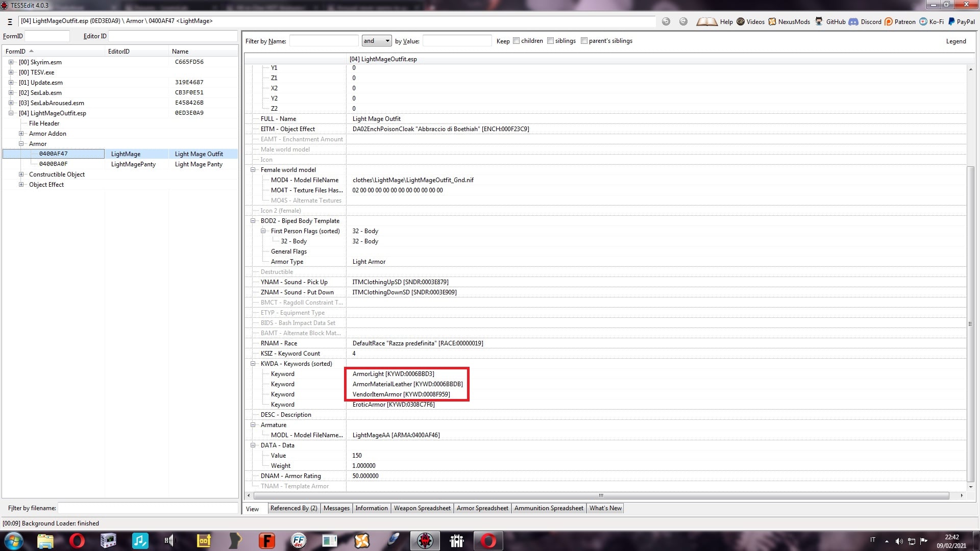Expand the Object Effect group

point(21,185)
